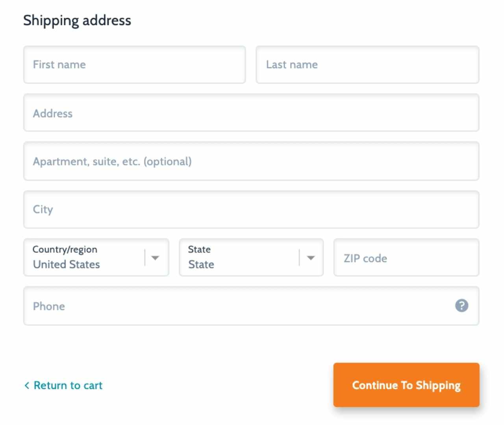Focus the optional apartment suite input
This screenshot has height=425, width=504.
tap(251, 161)
